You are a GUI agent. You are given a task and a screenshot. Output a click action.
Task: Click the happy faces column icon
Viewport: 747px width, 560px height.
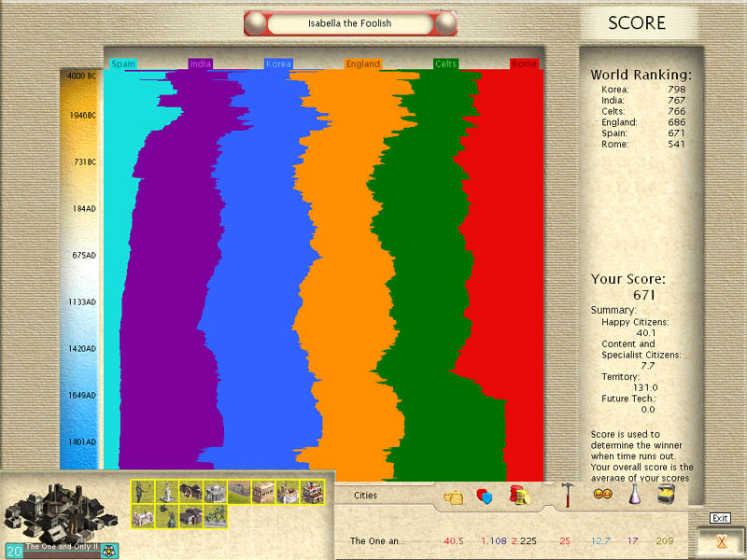pos(602,495)
